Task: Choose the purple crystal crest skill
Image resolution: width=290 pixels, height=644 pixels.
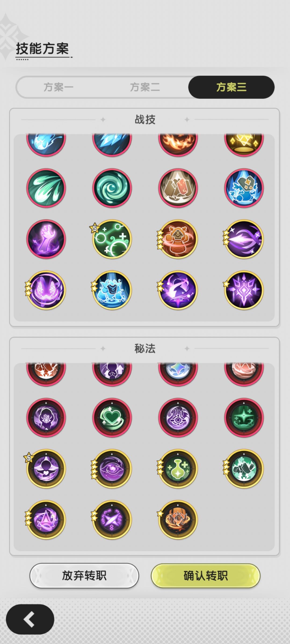Action: 244,290
